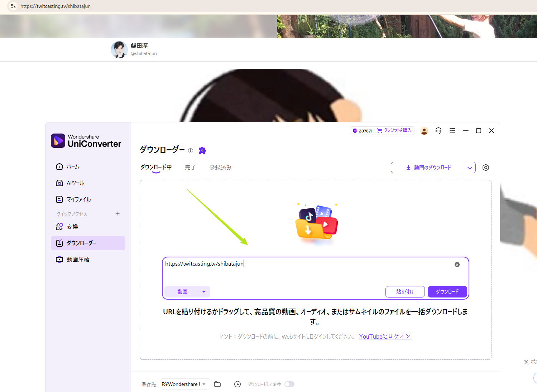Click the クレジットを購入 button
Viewport: 537px width, 392px height.
(x=394, y=130)
